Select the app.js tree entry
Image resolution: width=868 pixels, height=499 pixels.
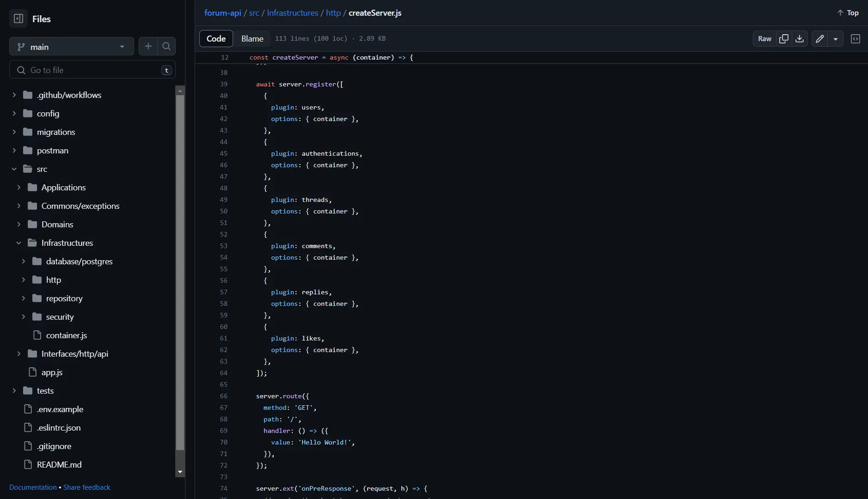(52, 372)
